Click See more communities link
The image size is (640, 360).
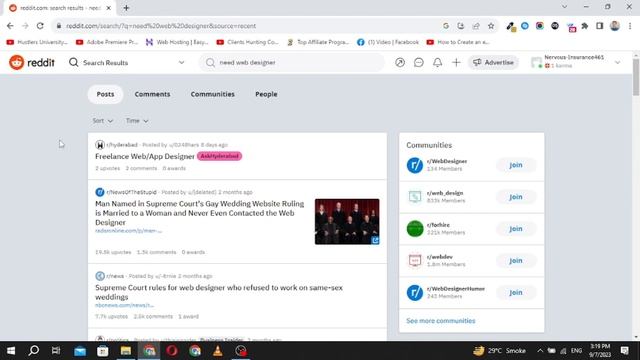click(440, 321)
